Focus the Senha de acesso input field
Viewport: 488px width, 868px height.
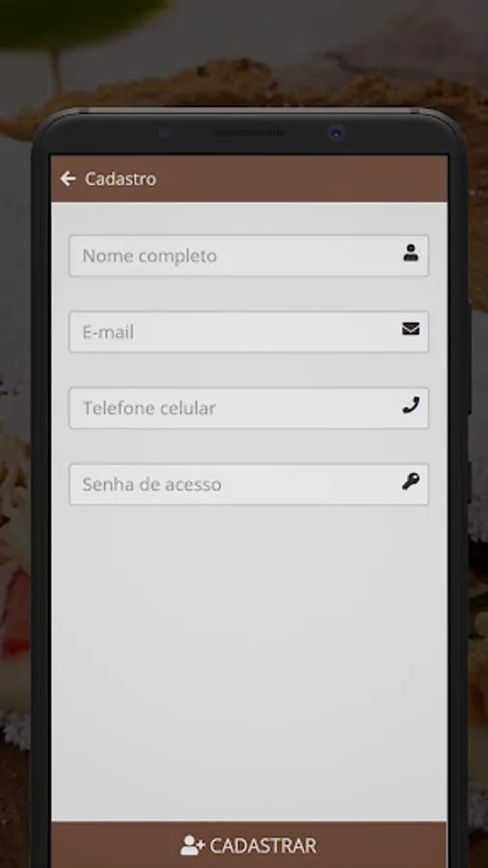pos(249,484)
